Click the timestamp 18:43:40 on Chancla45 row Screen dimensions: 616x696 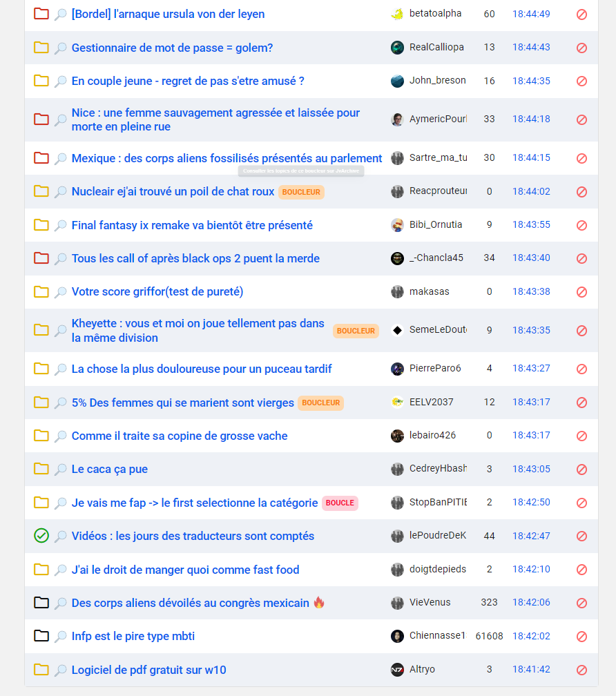531,258
